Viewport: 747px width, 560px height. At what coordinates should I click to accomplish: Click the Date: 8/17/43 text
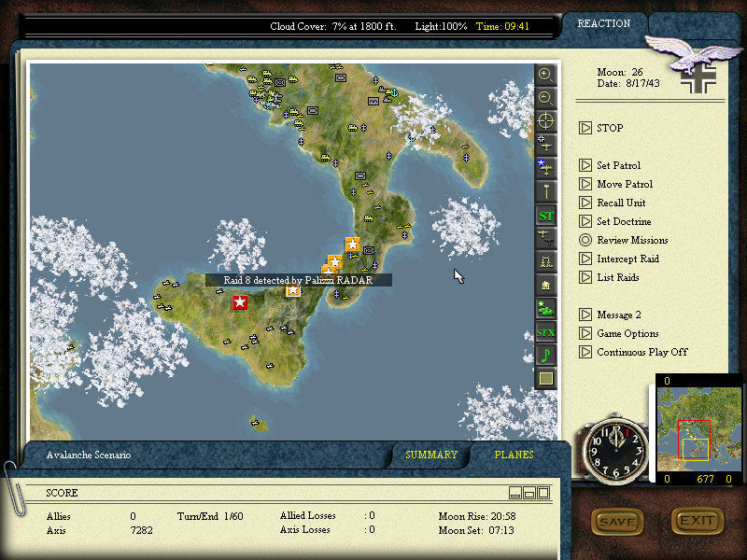click(x=628, y=83)
